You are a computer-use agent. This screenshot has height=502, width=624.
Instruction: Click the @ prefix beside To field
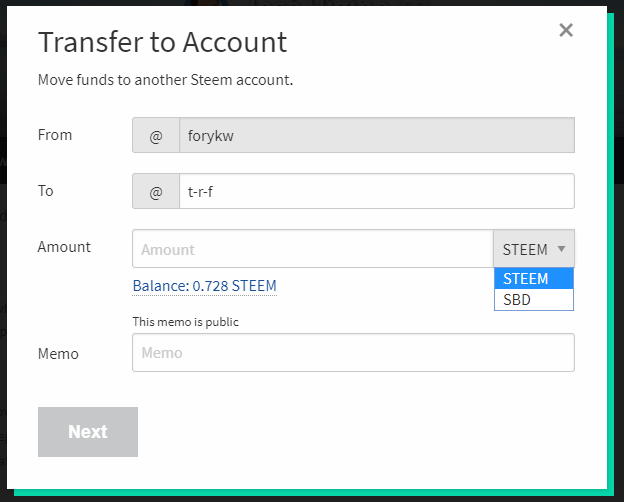pos(155,192)
